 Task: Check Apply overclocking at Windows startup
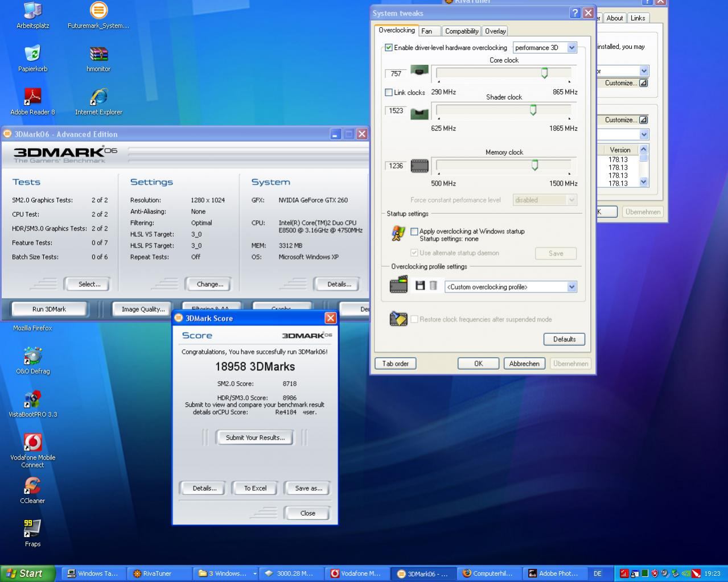pos(414,232)
